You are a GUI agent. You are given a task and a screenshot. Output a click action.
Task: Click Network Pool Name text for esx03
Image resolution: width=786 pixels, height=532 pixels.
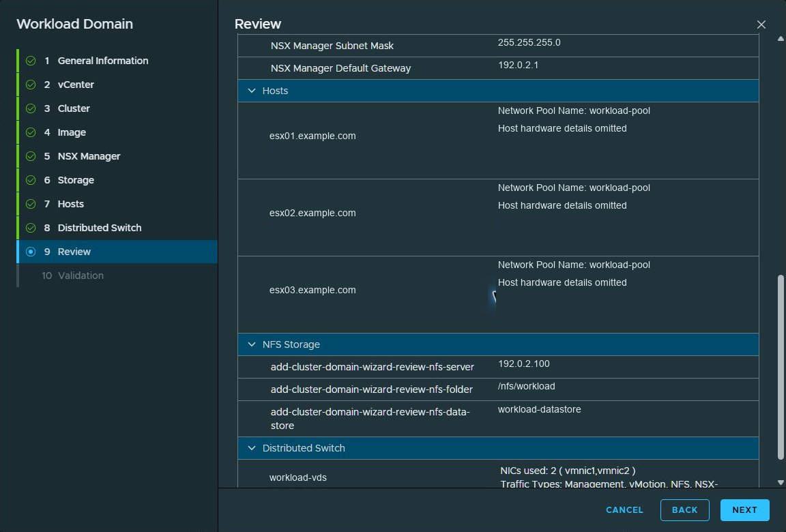pyautogui.click(x=574, y=265)
